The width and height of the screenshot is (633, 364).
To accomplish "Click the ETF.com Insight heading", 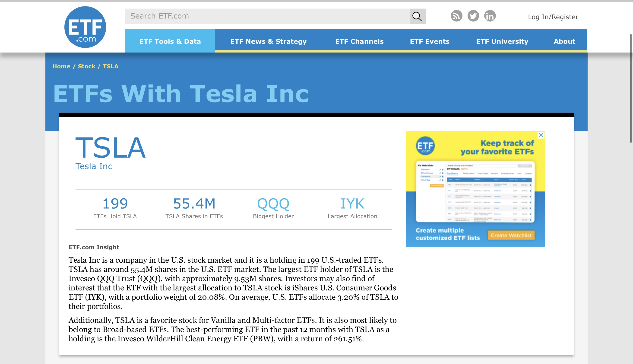I will (94, 247).
